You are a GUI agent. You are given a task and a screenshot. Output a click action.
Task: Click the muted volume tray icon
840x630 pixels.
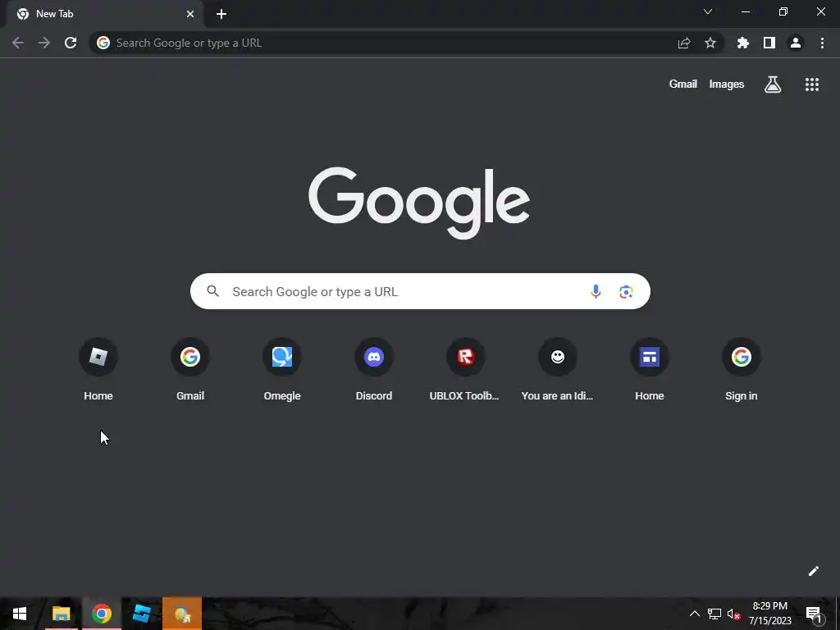733,614
